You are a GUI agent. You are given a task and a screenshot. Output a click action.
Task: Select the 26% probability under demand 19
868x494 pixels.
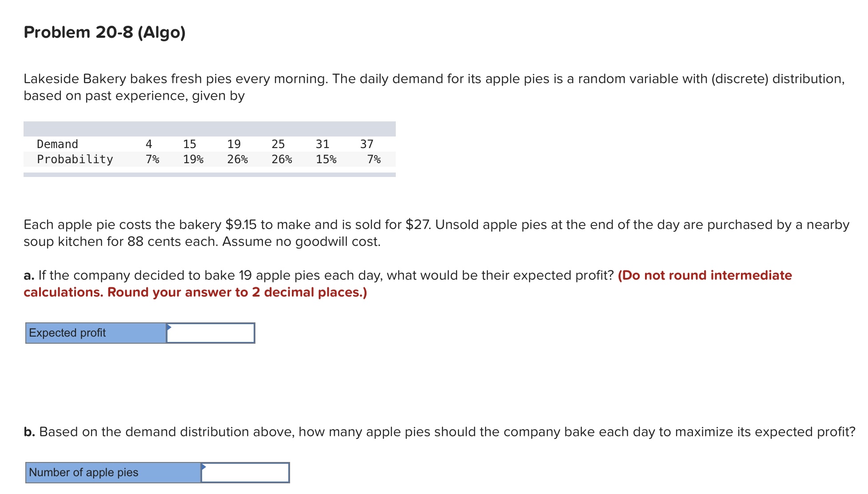[x=239, y=159]
